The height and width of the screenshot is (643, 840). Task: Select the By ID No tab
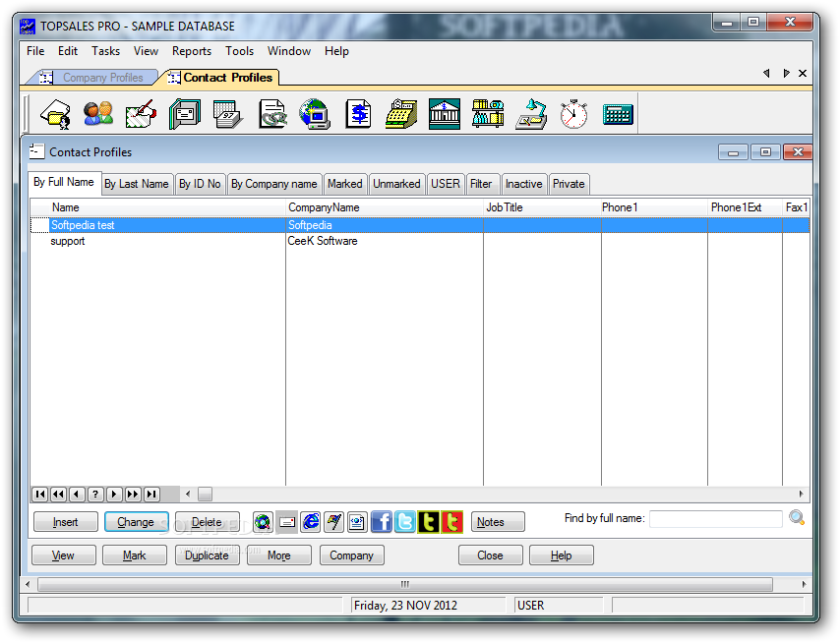pyautogui.click(x=200, y=184)
